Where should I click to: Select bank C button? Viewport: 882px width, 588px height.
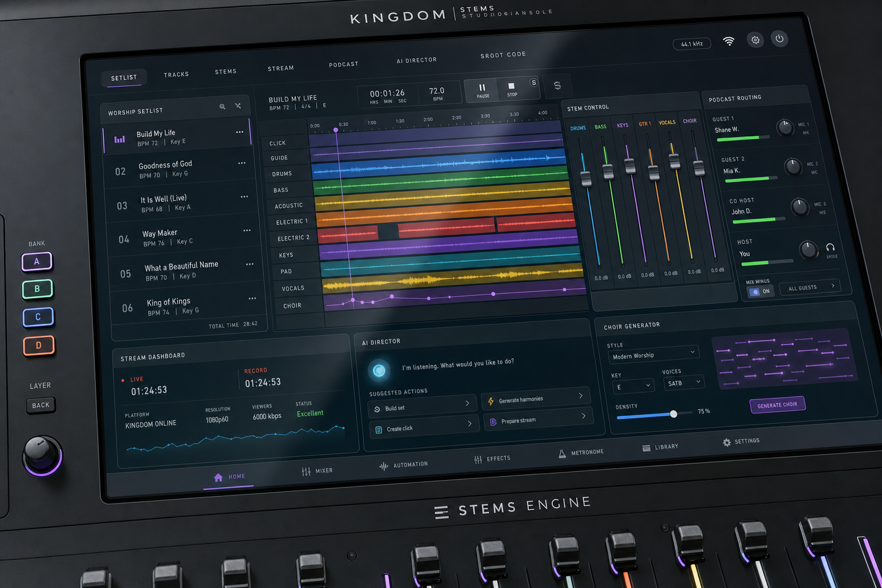tap(38, 317)
